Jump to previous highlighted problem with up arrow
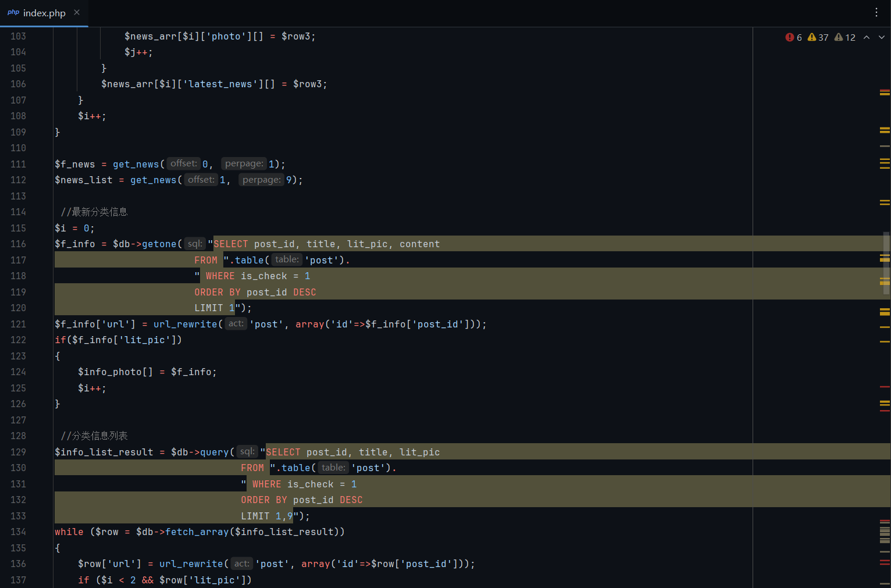The width and height of the screenshot is (891, 588). [867, 37]
